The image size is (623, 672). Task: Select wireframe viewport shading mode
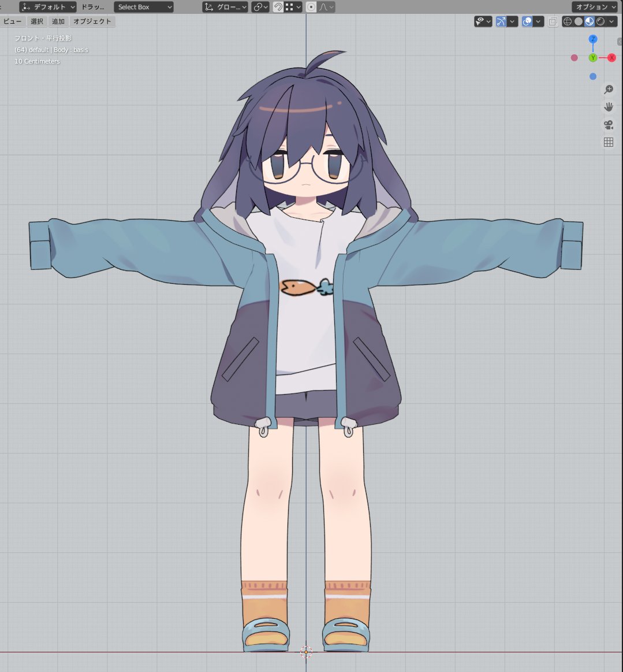pyautogui.click(x=568, y=21)
